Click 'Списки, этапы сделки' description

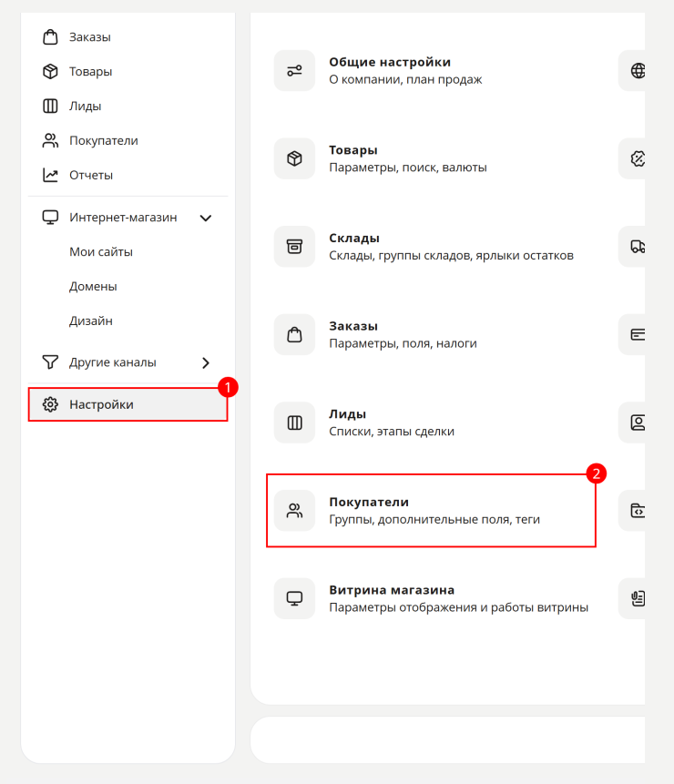[392, 432]
